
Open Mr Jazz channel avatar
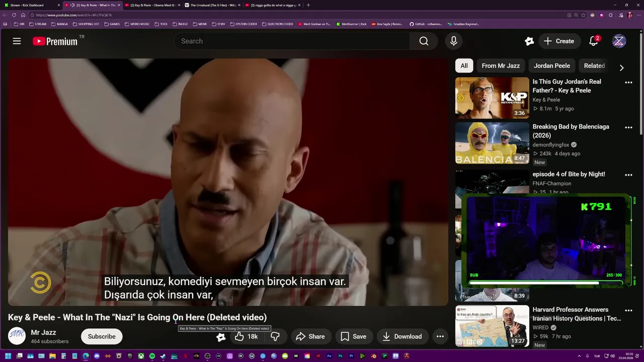17,336
